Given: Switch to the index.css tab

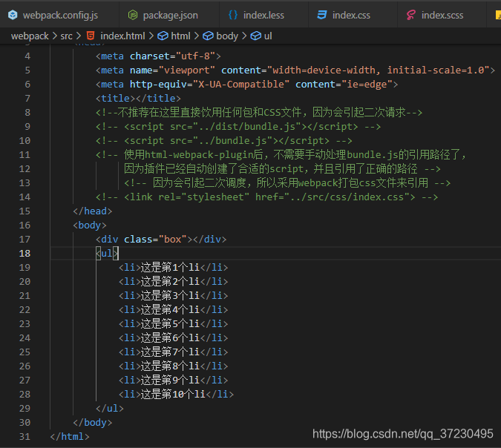Looking at the screenshot, I should 351,15.
